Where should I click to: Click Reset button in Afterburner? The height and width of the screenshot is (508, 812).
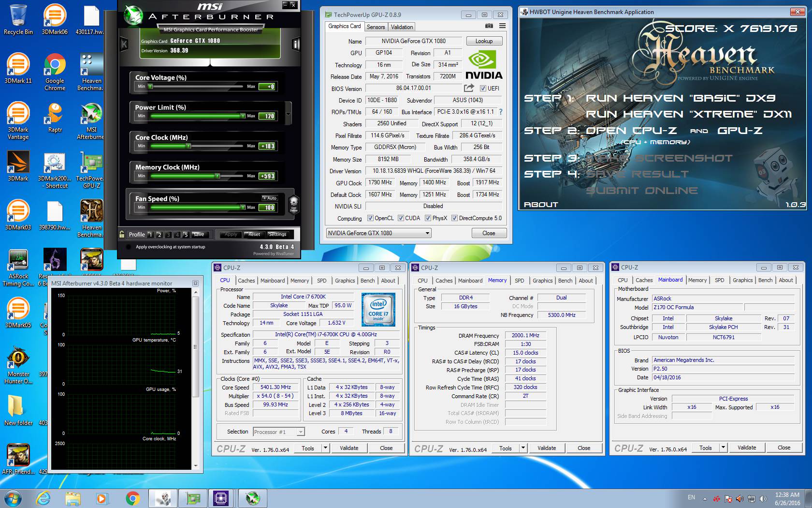click(254, 234)
